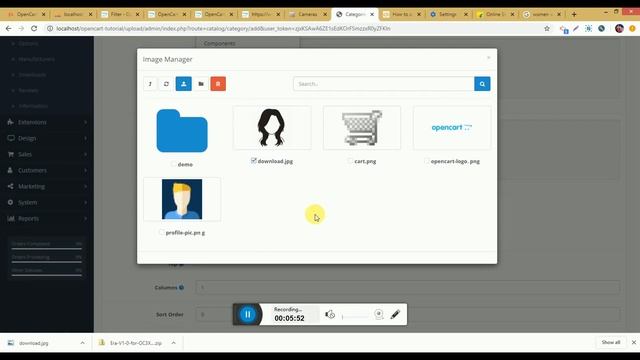Click the Design monitor icon in sidebar

[11, 138]
